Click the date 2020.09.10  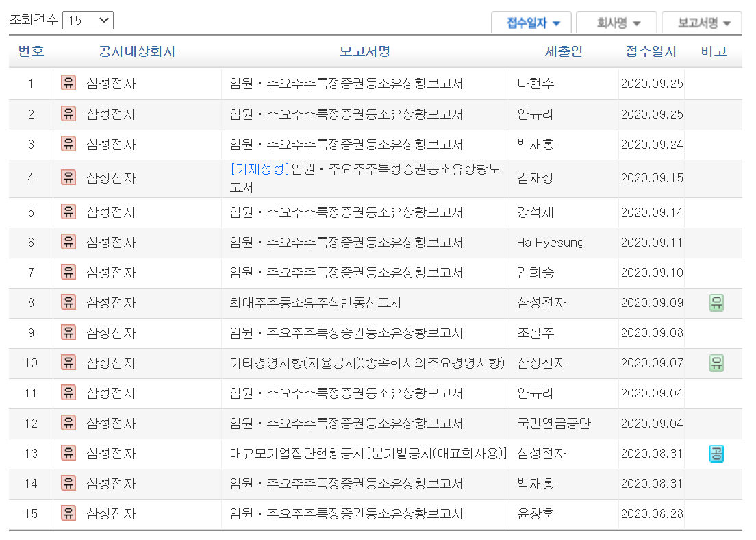tap(652, 273)
